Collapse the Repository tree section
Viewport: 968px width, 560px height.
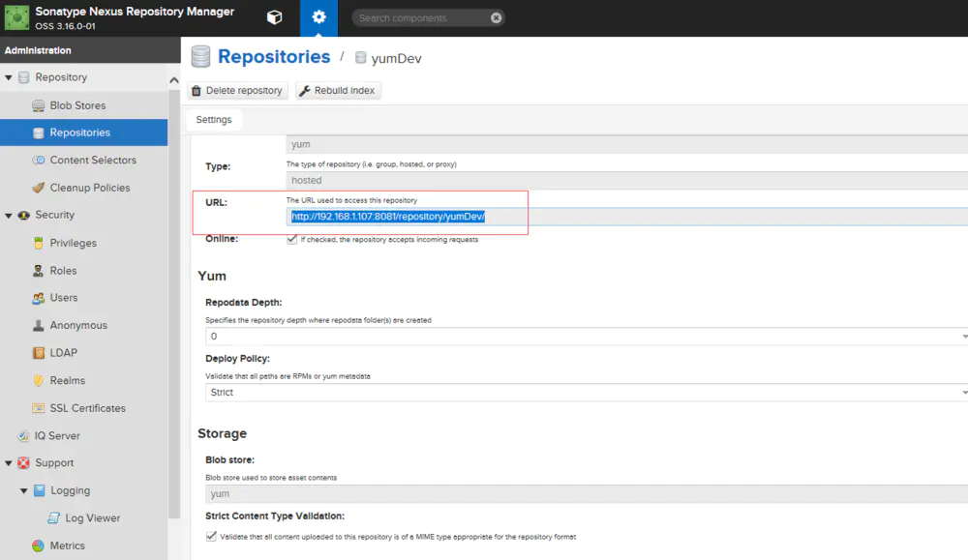[9, 77]
